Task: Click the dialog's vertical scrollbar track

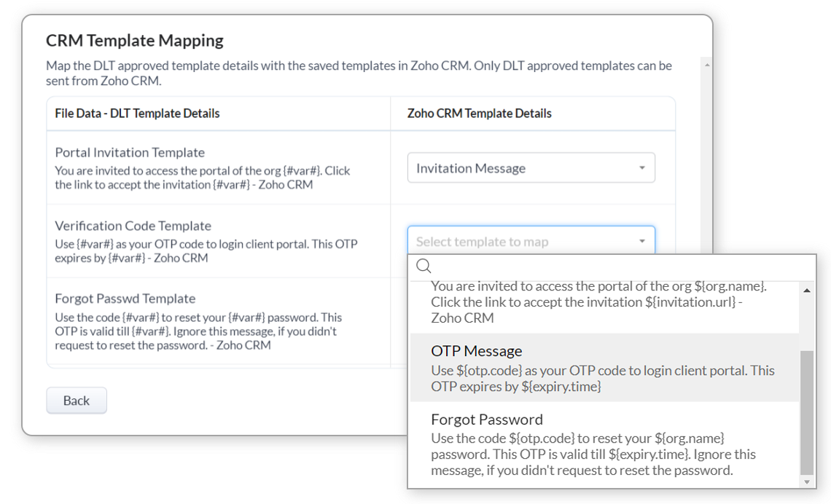Action: pyautogui.click(x=707, y=159)
